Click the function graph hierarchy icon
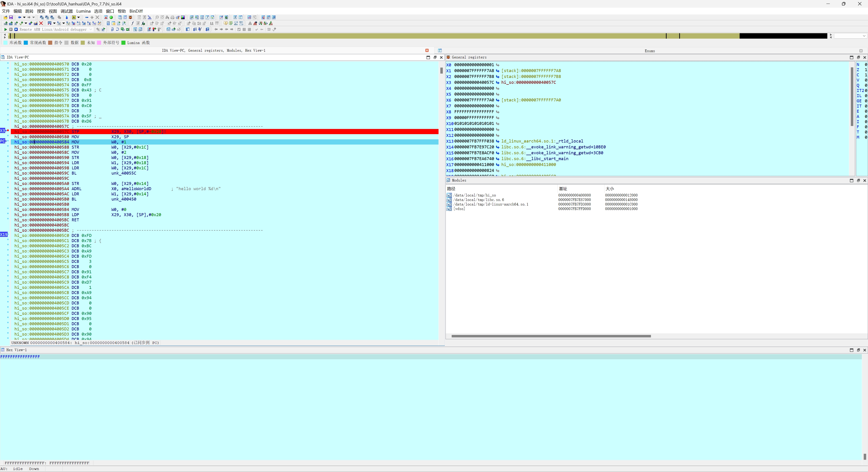The image size is (868, 472). pyautogui.click(x=150, y=18)
